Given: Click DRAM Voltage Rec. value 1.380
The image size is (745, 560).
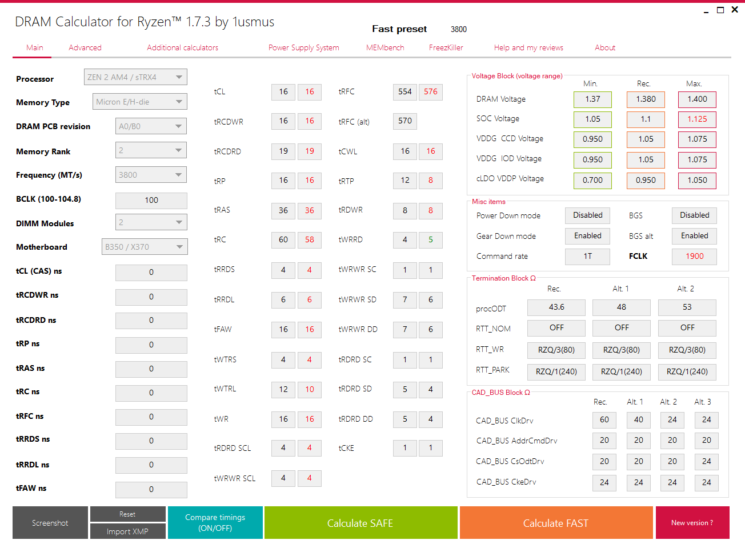Looking at the screenshot, I should pos(646,99).
